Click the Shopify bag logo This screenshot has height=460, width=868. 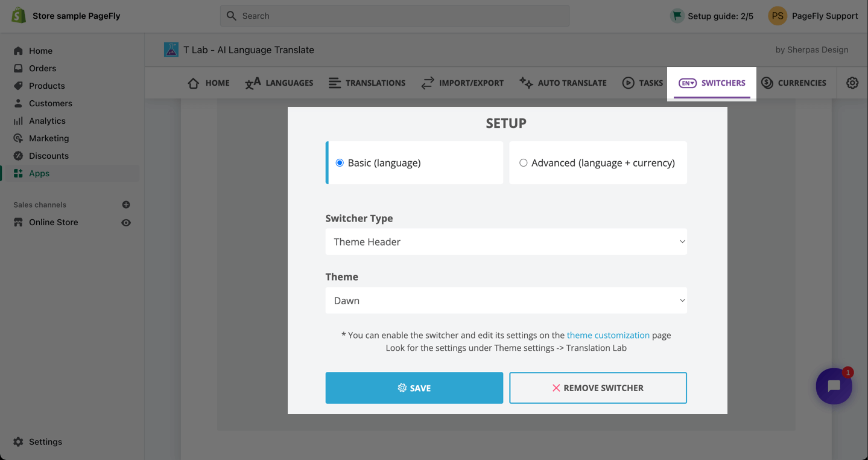(x=19, y=16)
